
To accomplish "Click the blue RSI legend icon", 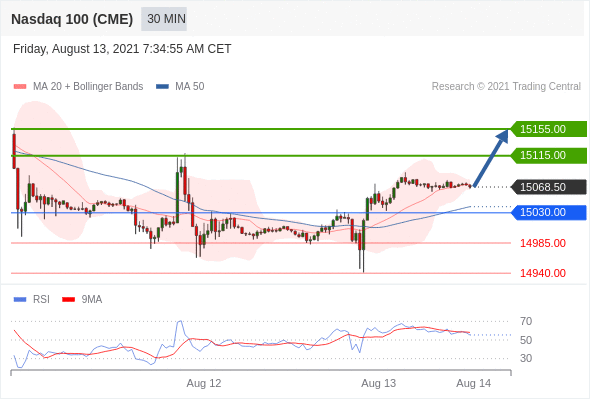I will click(x=20, y=300).
